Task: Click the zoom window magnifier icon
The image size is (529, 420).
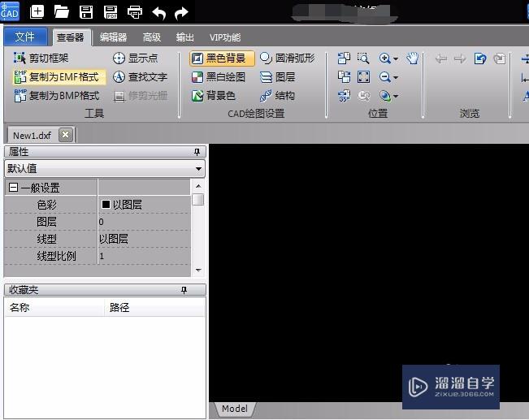Action: pos(363,58)
